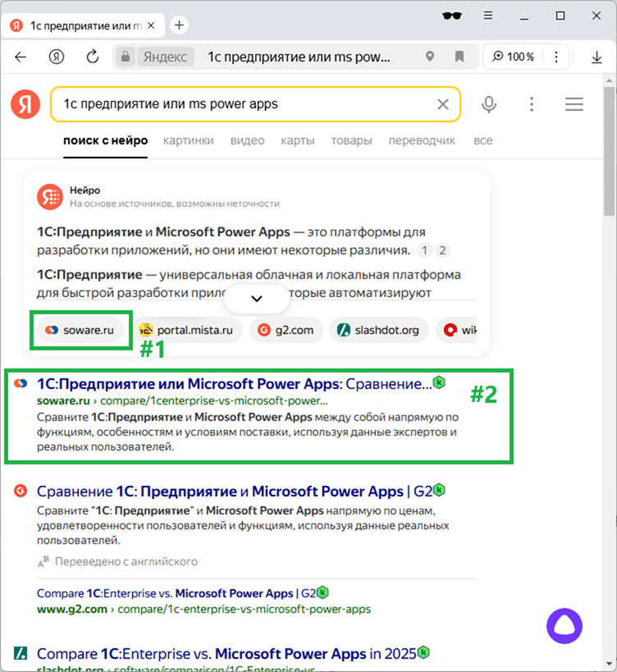Screen dimensions: 617x672
Task: Open the browser incognito glasses icon
Action: (x=451, y=16)
